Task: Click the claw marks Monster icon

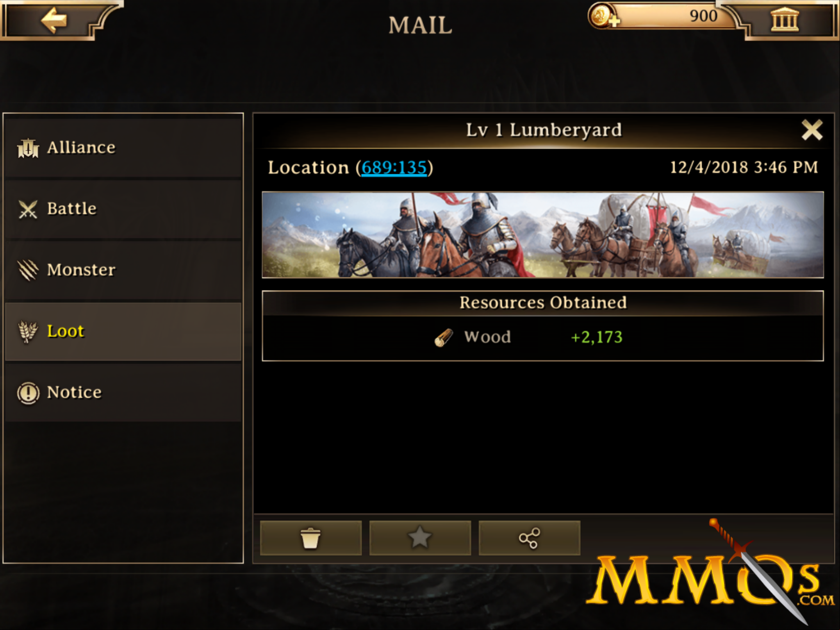Action: [28, 270]
